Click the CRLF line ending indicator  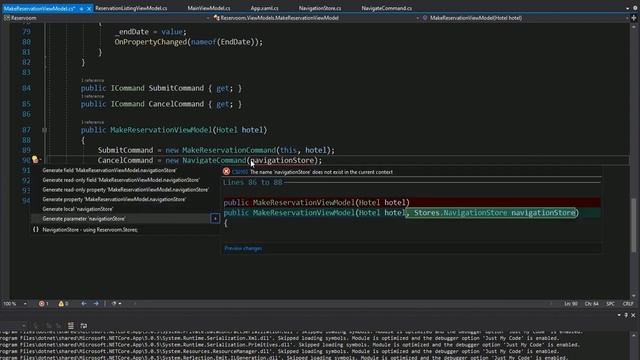pyautogui.click(x=628, y=304)
